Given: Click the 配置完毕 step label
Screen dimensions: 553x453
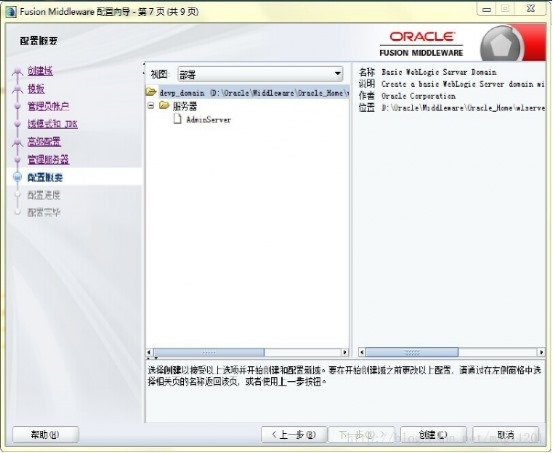Looking at the screenshot, I should tap(44, 212).
